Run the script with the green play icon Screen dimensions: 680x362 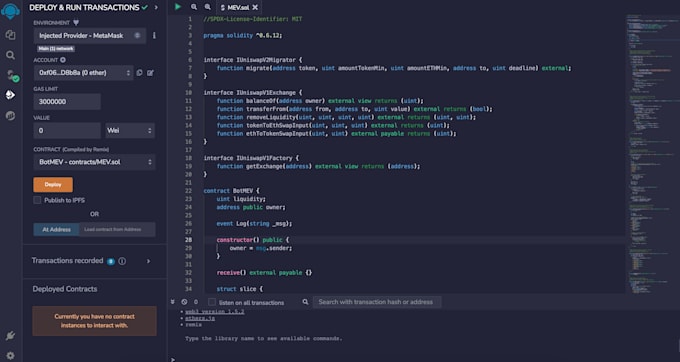[178, 7]
